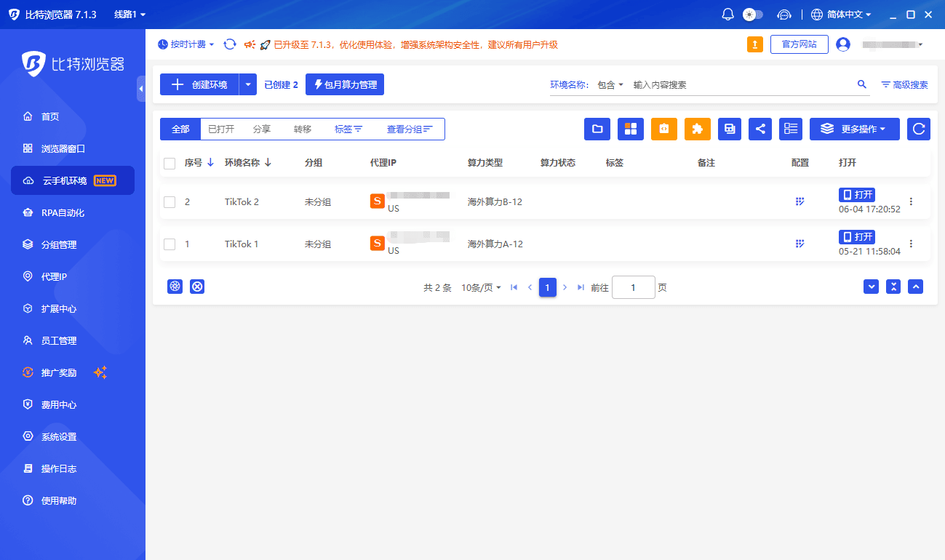
Task: Open 推广奖励 sidebar item
Action: click(73, 372)
